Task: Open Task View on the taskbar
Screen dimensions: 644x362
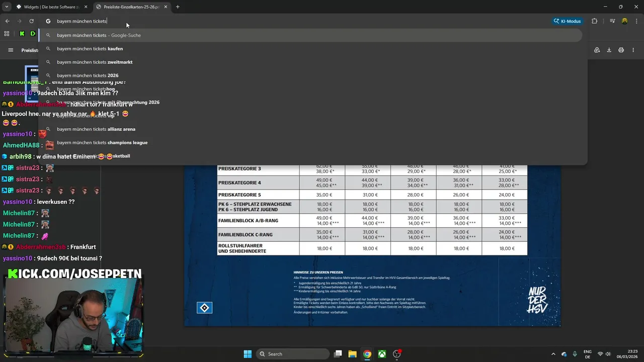Action: [x=338, y=354]
